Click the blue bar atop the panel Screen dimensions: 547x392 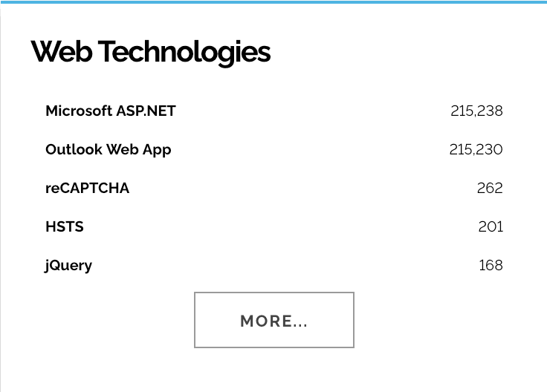click(x=273, y=2)
